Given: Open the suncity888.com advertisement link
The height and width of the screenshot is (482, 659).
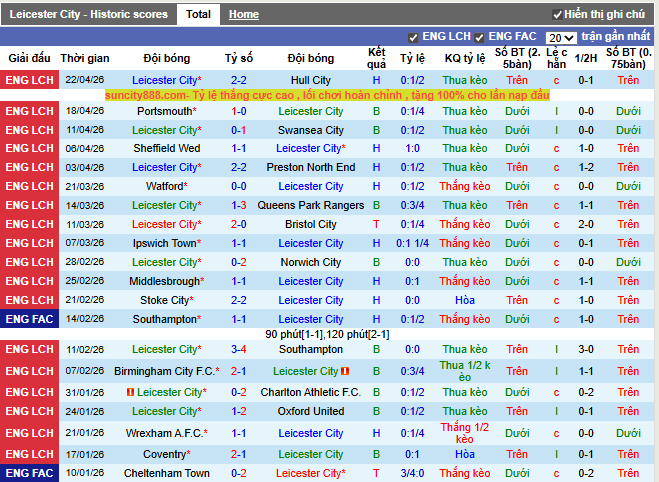Looking at the screenshot, I should (x=327, y=95).
